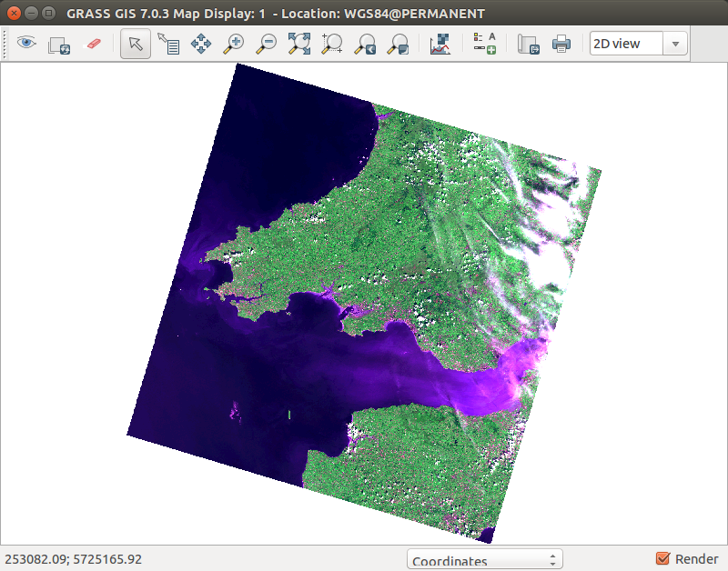Click the Save display to file icon

(x=529, y=44)
